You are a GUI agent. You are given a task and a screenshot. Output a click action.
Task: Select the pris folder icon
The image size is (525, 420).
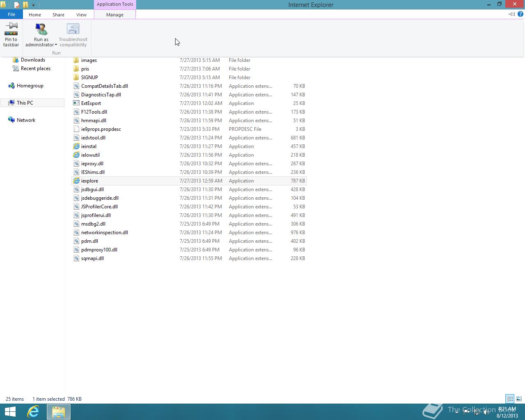coord(76,69)
